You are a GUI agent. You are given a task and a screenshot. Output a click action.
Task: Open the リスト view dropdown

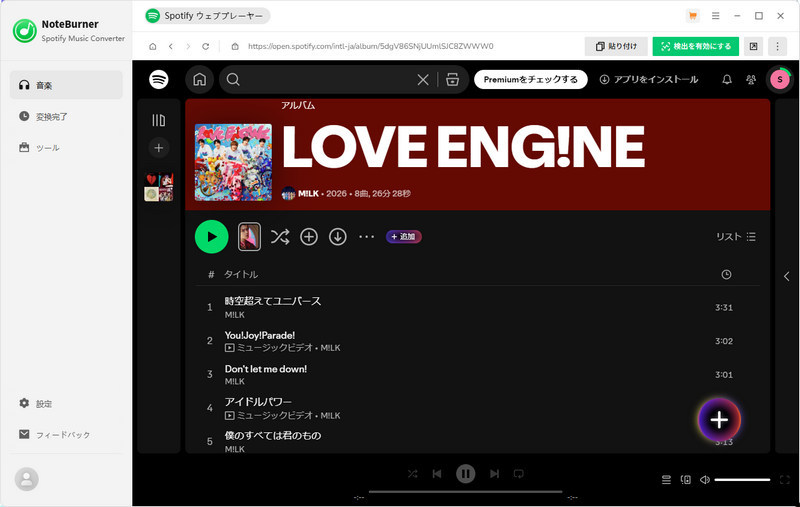pos(736,237)
